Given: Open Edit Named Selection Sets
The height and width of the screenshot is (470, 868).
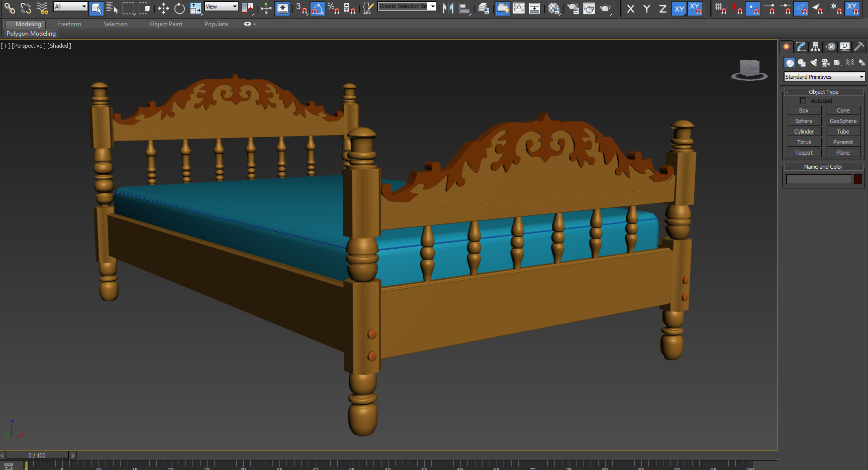Looking at the screenshot, I should pyautogui.click(x=368, y=8).
